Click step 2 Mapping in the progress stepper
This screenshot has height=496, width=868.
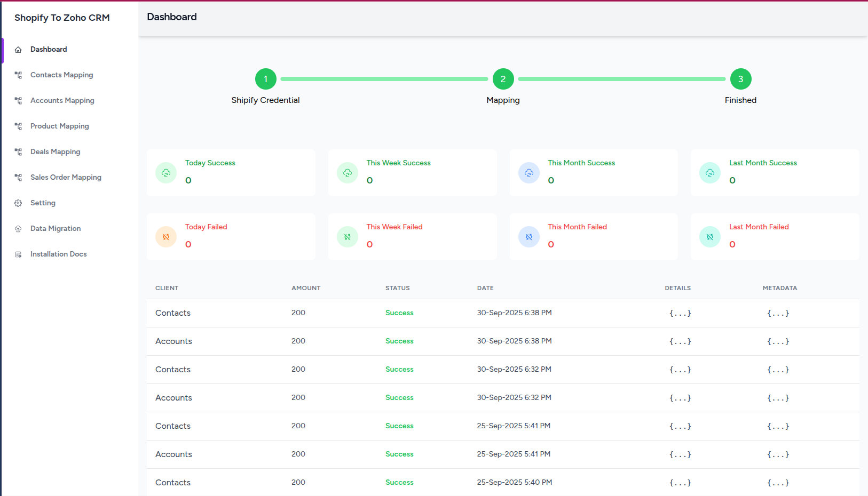(503, 78)
